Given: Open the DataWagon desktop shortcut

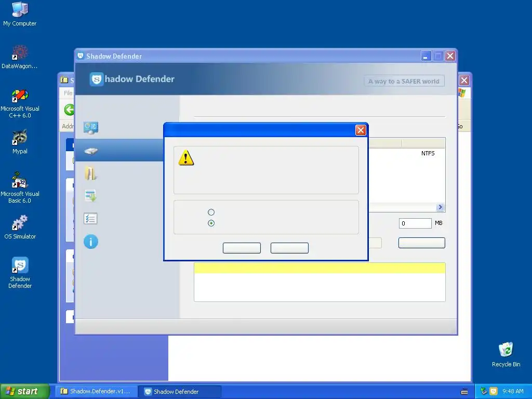Looking at the screenshot, I should 20,57.
